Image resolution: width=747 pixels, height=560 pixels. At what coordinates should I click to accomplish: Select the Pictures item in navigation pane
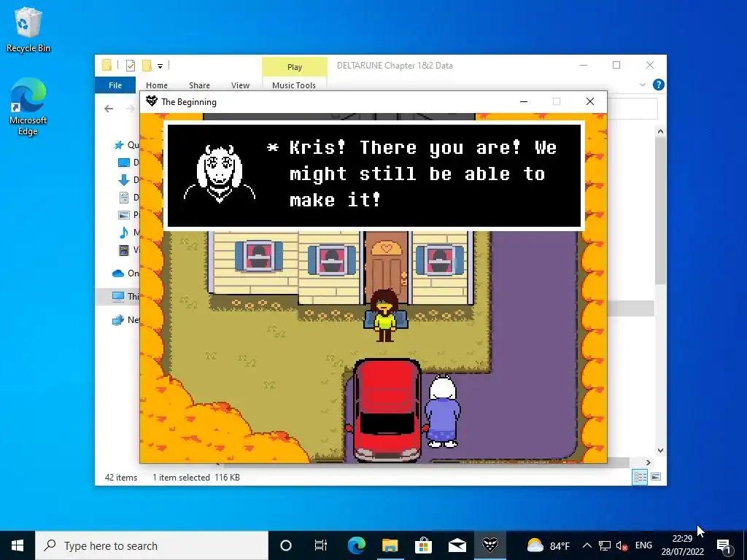click(x=128, y=215)
